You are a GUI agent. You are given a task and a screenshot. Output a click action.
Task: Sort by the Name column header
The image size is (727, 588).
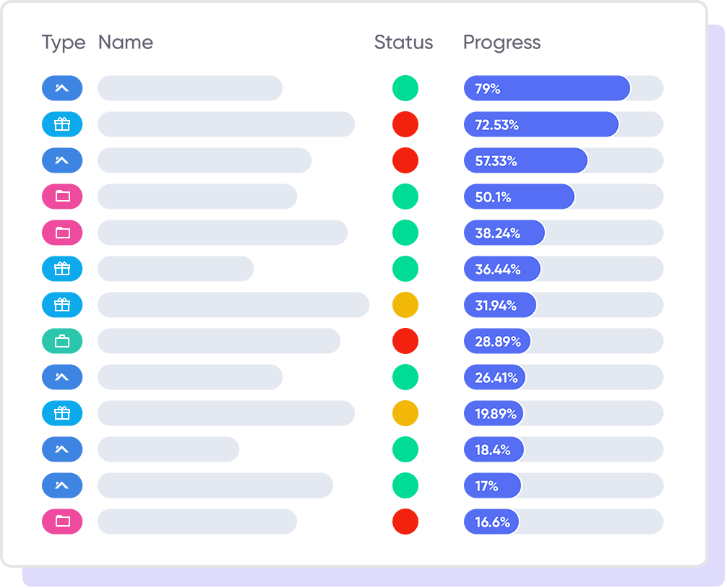126,43
